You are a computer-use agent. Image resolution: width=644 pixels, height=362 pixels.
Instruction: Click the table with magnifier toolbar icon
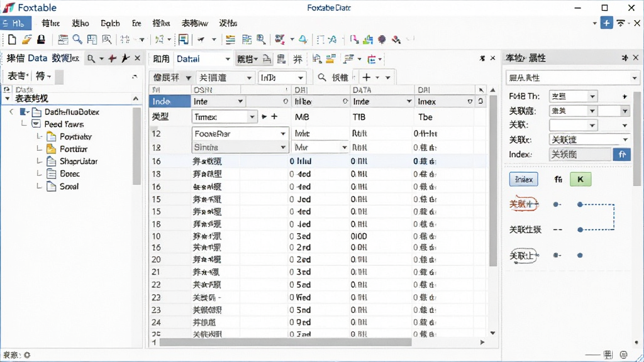pos(261,40)
